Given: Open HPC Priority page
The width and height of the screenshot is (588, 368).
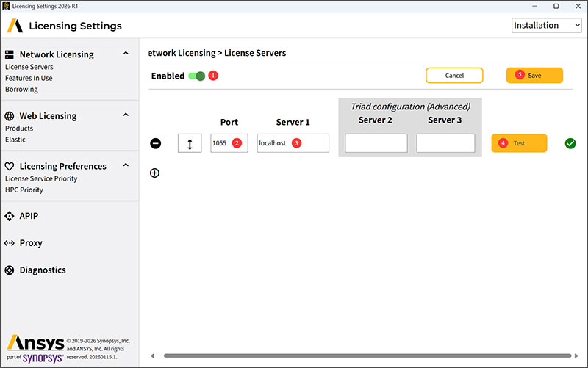Looking at the screenshot, I should tap(24, 190).
